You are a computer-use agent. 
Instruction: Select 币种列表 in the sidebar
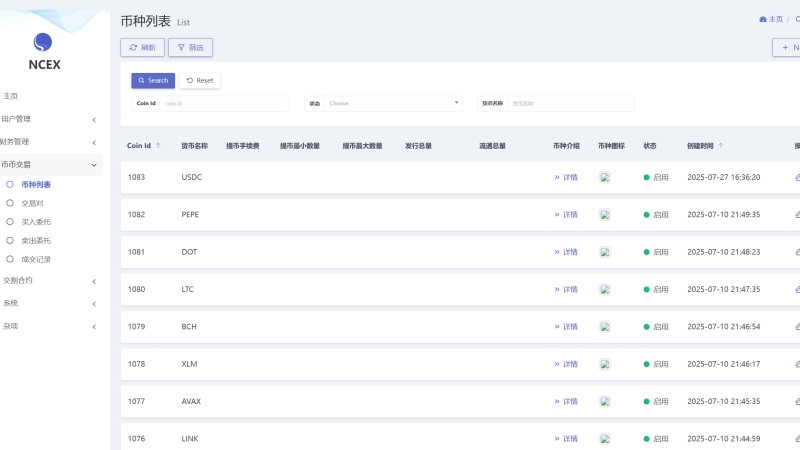pos(36,185)
